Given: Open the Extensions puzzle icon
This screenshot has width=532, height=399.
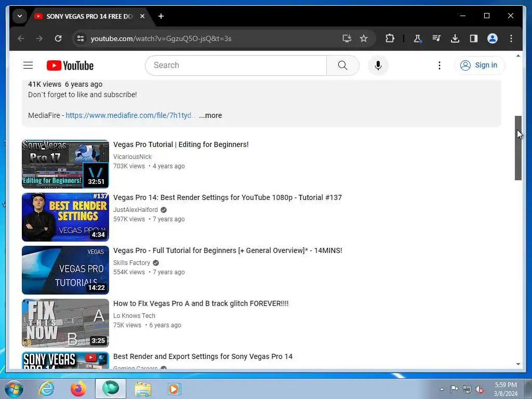Looking at the screenshot, I should (390, 38).
